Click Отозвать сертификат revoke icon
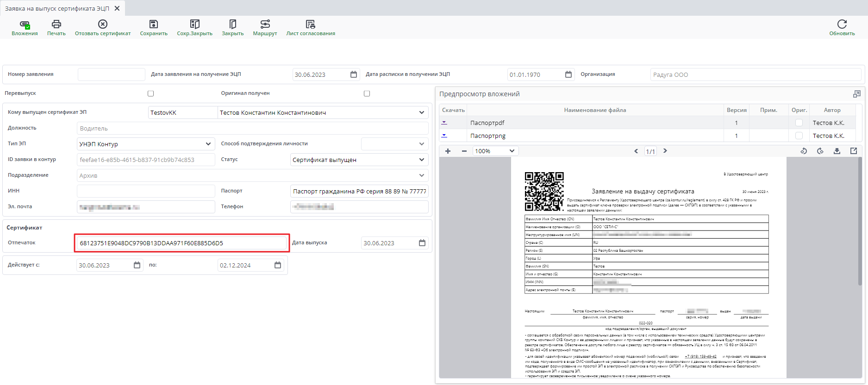868x385 pixels. (103, 25)
